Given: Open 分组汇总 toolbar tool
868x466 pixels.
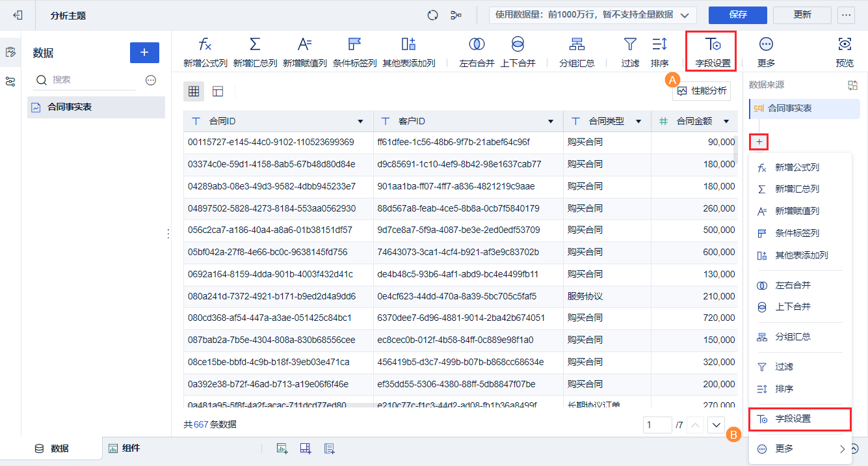Looking at the screenshot, I should pyautogui.click(x=577, y=44).
